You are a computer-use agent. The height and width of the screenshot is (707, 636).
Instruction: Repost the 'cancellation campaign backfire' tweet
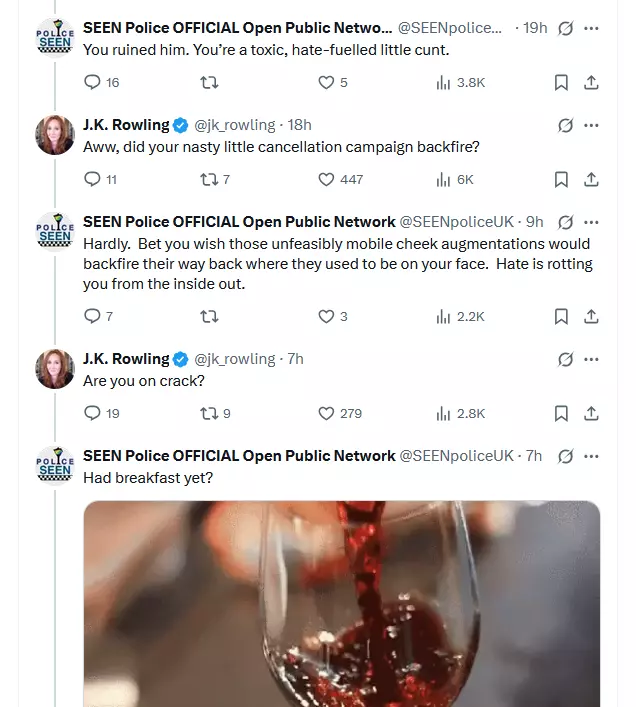pyautogui.click(x=215, y=179)
